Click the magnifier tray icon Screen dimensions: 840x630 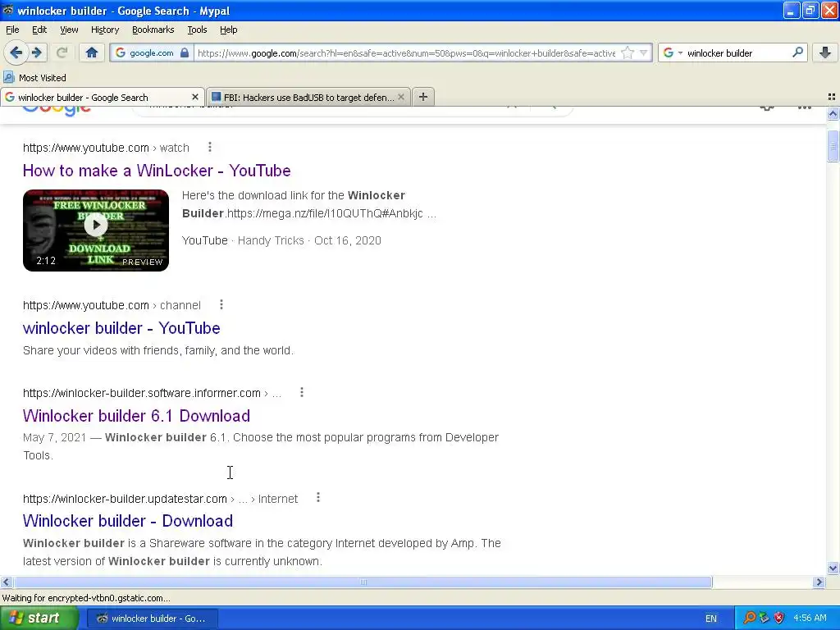coord(749,619)
